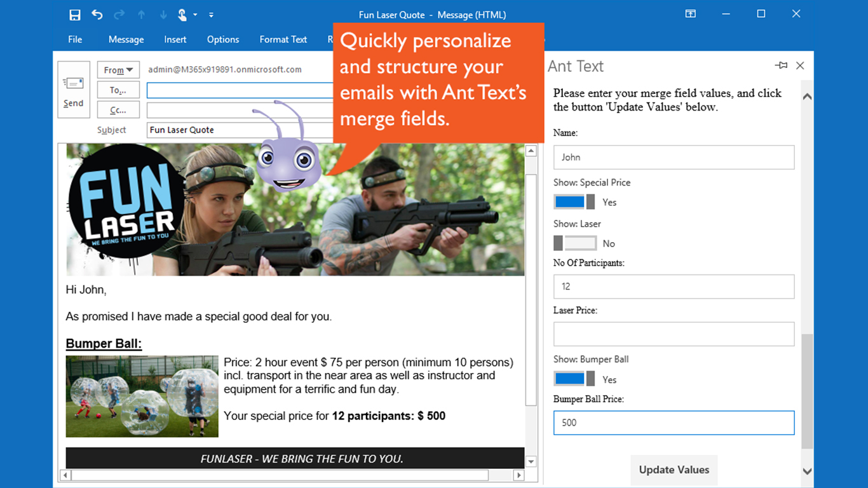Undo the last action
This screenshot has height=488, width=868.
[97, 15]
